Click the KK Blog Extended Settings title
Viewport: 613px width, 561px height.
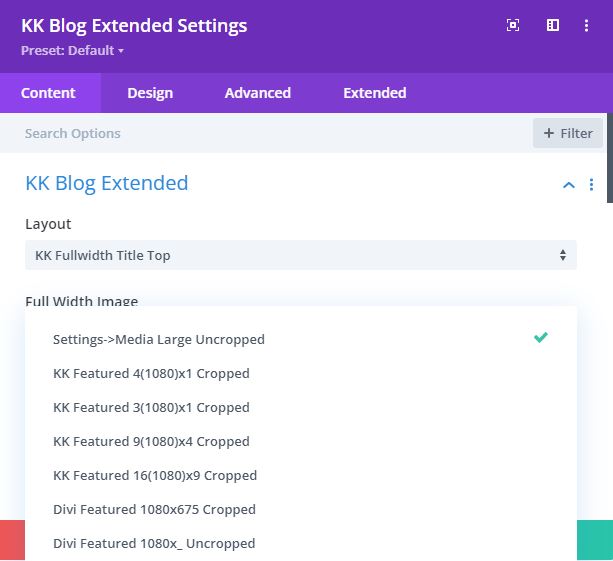(134, 26)
